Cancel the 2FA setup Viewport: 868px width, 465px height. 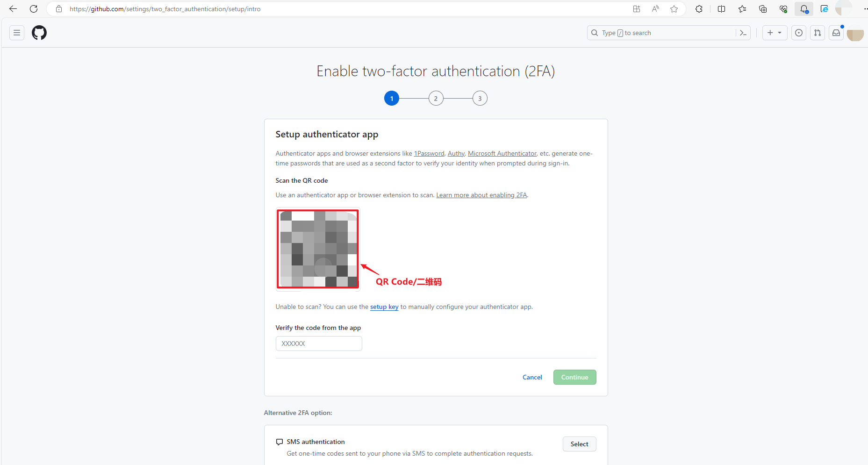coord(532,377)
